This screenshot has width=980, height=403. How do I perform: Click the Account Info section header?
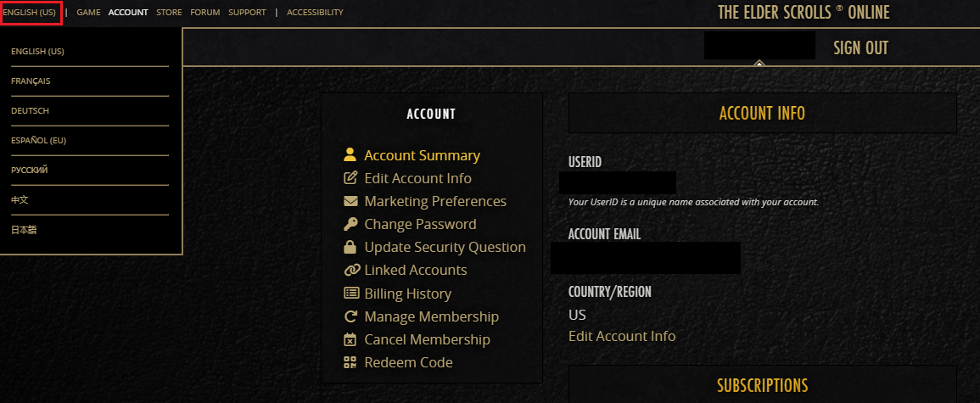[x=762, y=113]
